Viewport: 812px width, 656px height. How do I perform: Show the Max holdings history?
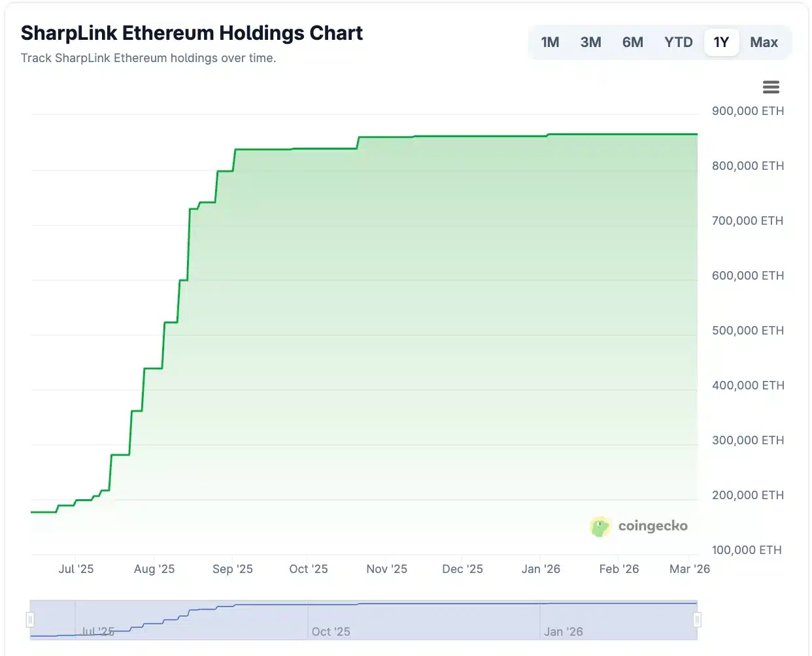tap(763, 42)
